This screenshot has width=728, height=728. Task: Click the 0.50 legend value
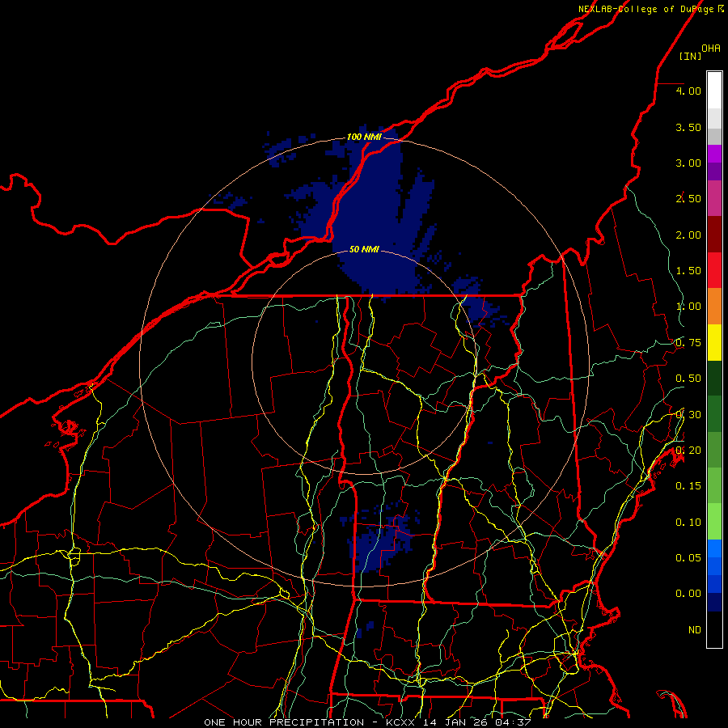point(688,379)
